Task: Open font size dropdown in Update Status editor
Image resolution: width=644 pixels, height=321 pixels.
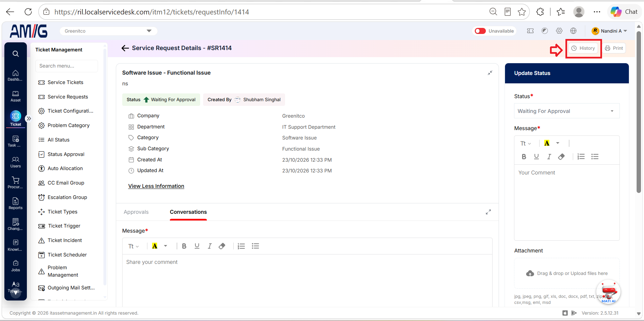Action: coord(525,144)
